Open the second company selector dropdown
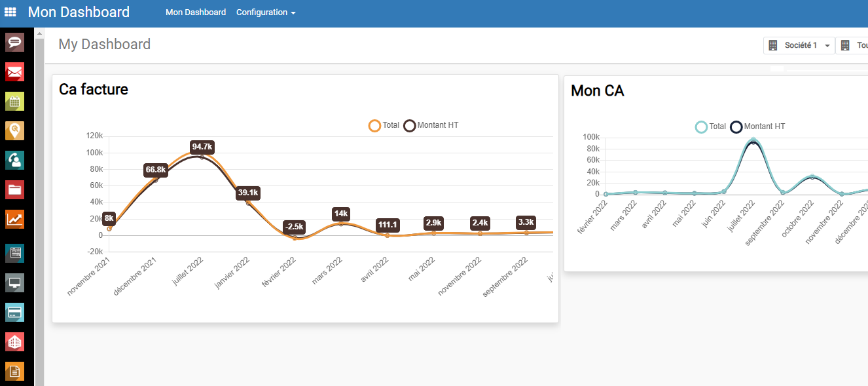 pyautogui.click(x=852, y=45)
